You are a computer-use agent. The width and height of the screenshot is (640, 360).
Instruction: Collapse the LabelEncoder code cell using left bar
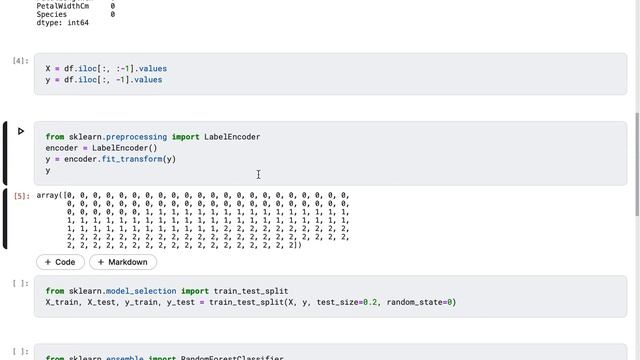(5, 153)
